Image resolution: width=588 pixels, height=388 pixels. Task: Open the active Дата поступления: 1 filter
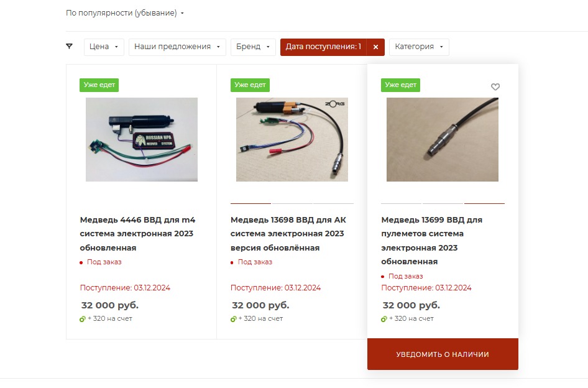point(323,47)
